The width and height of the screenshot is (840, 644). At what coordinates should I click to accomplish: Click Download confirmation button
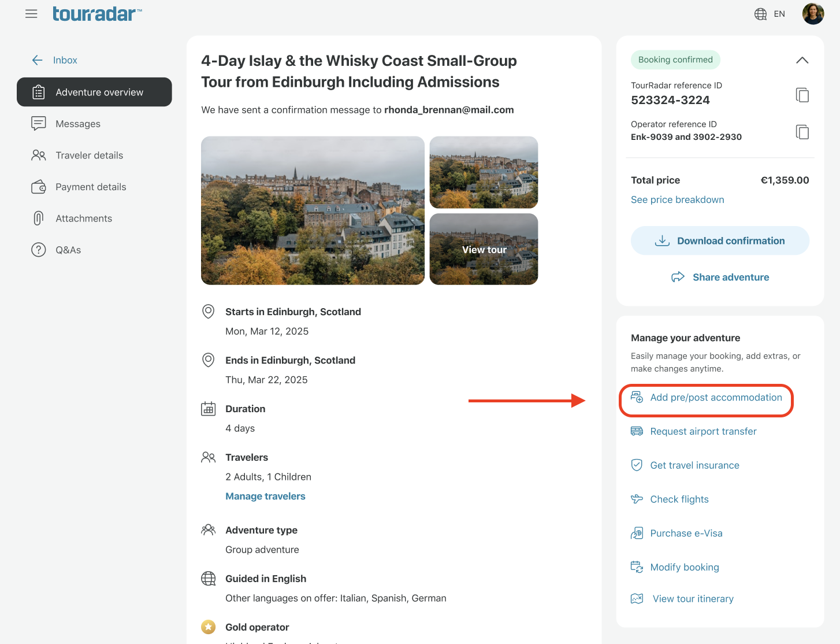[x=720, y=240]
